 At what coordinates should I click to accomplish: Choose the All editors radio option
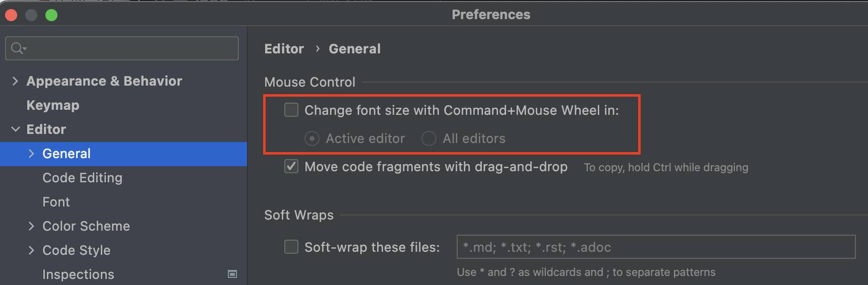(429, 138)
